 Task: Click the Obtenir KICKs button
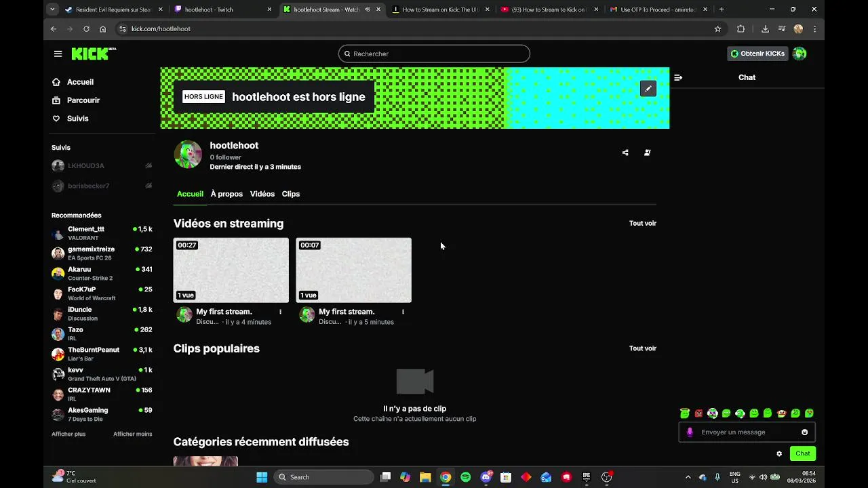point(757,54)
